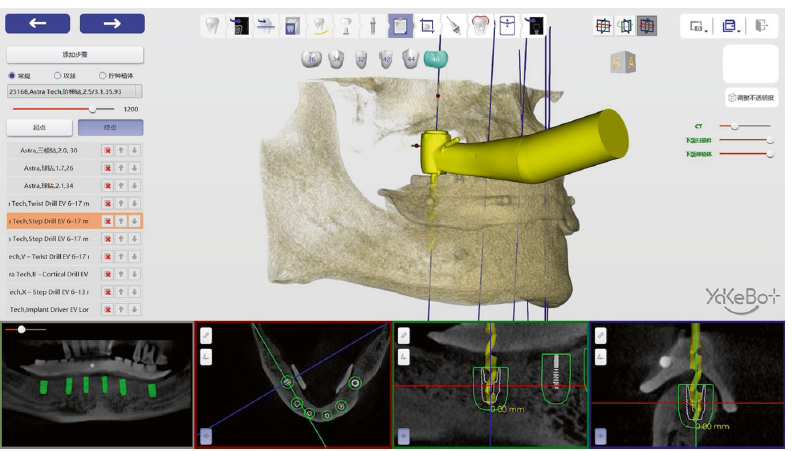Move the Implant Driver EV step up
This screenshot has height=451, width=792.
pyautogui.click(x=121, y=310)
